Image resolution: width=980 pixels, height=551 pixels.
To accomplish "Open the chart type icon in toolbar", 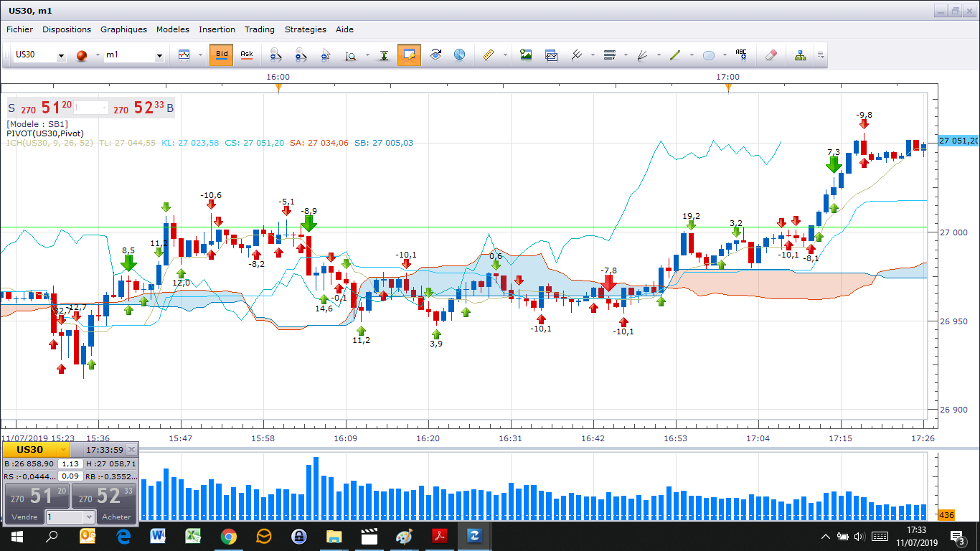I will [x=184, y=55].
